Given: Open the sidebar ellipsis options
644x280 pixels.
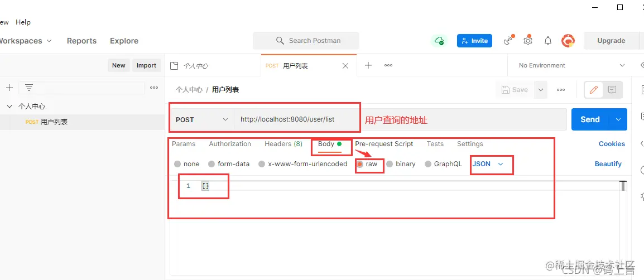Looking at the screenshot, I should pyautogui.click(x=154, y=88).
